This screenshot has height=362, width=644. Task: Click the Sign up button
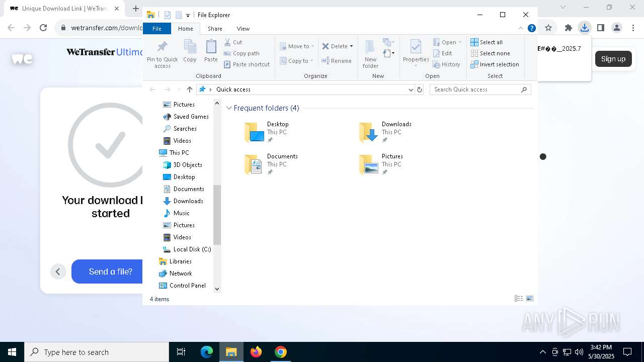coord(613,59)
